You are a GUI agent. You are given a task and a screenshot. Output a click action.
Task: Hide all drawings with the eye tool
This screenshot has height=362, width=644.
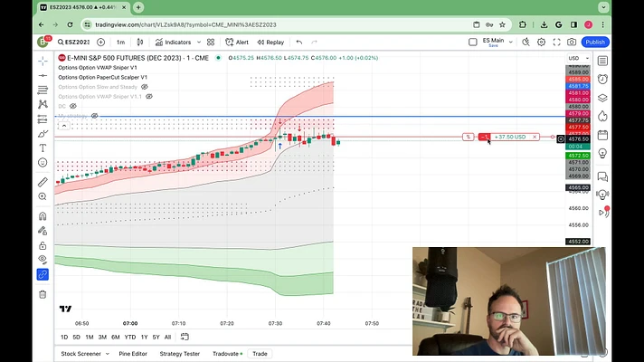43,259
